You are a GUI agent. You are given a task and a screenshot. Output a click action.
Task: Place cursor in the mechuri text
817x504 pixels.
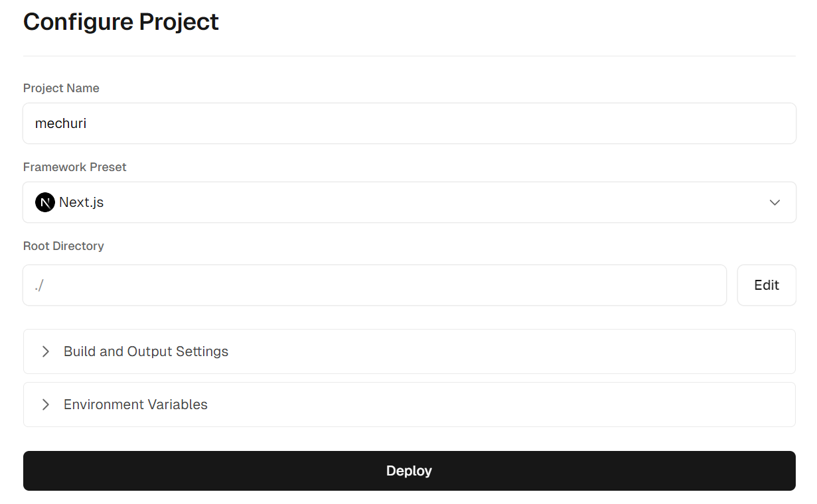pos(60,123)
